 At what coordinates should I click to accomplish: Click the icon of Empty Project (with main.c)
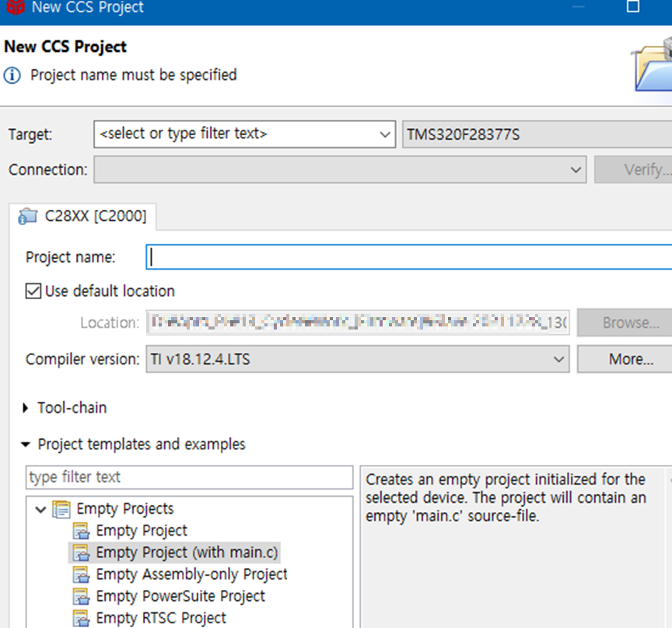(x=81, y=553)
